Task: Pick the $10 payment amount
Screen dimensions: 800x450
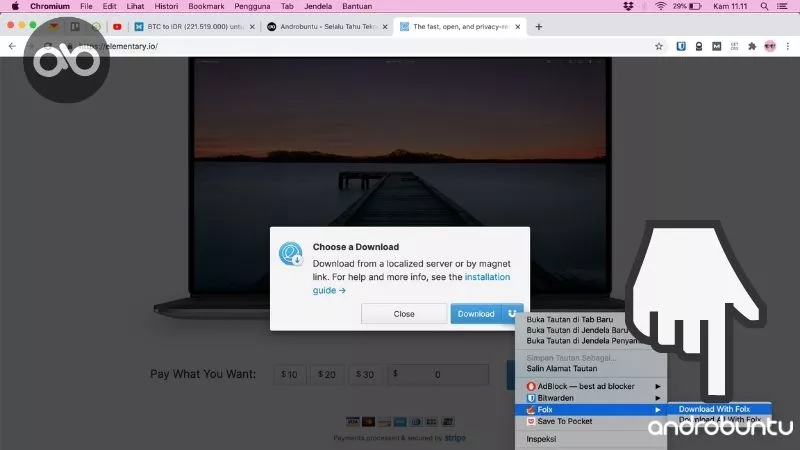Action: click(x=289, y=374)
